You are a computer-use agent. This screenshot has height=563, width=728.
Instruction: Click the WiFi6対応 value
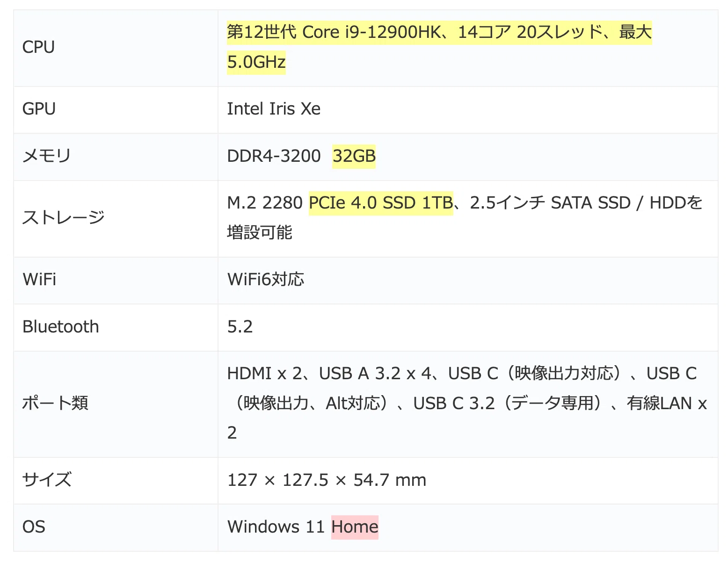(x=266, y=280)
